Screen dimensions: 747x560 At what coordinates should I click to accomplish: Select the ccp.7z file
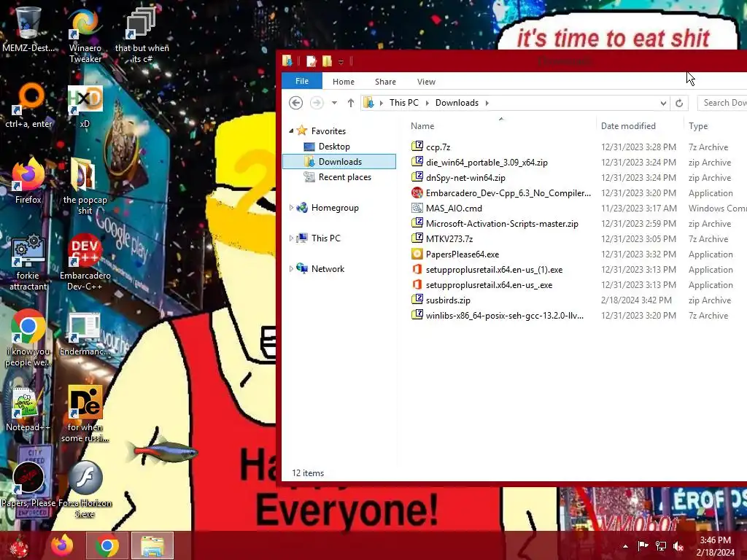click(x=438, y=147)
